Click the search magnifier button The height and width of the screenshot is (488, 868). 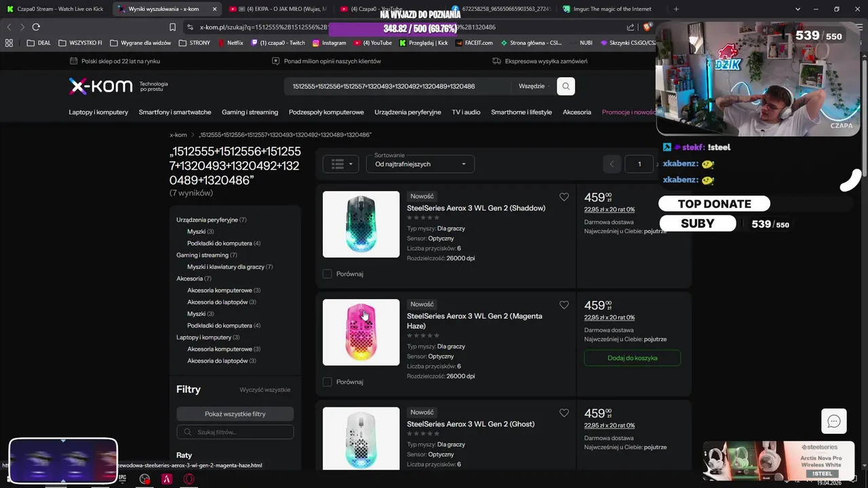[566, 86]
